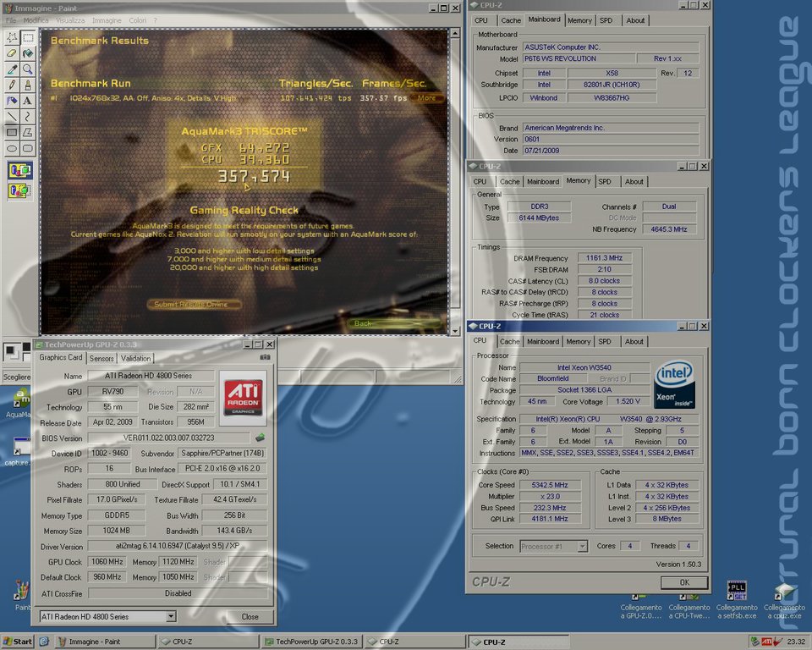Click GPU-Z screenshot camera icon
Image resolution: width=812 pixels, height=650 pixels.
coord(265,357)
